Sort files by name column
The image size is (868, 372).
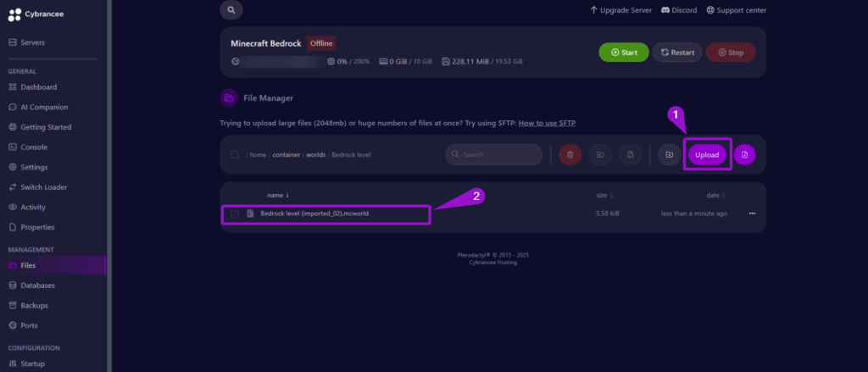(278, 196)
